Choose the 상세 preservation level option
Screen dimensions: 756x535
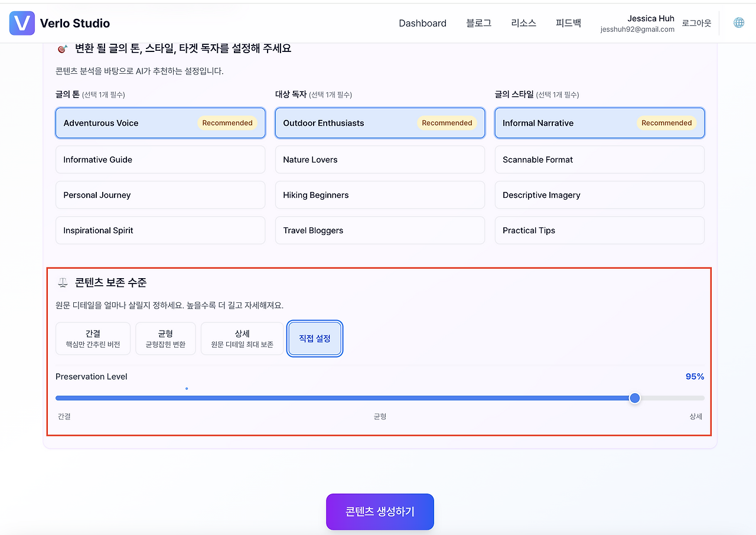242,338
